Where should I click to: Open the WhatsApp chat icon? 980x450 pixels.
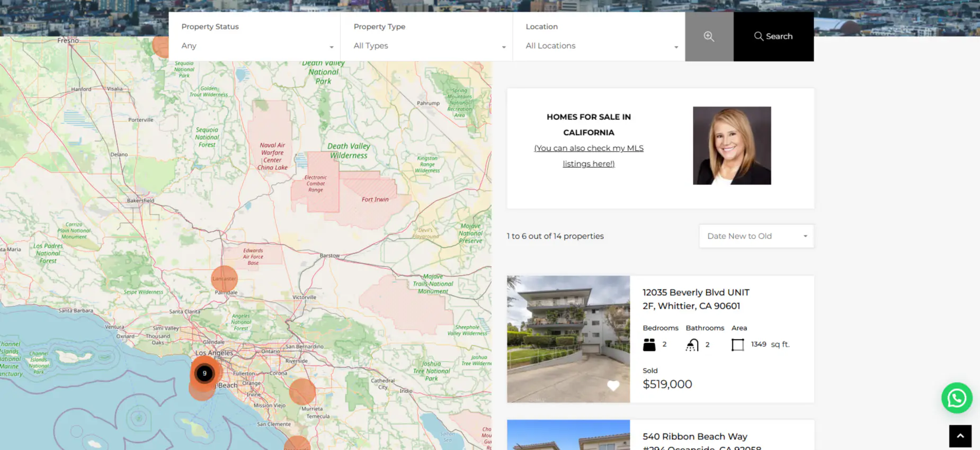click(956, 398)
